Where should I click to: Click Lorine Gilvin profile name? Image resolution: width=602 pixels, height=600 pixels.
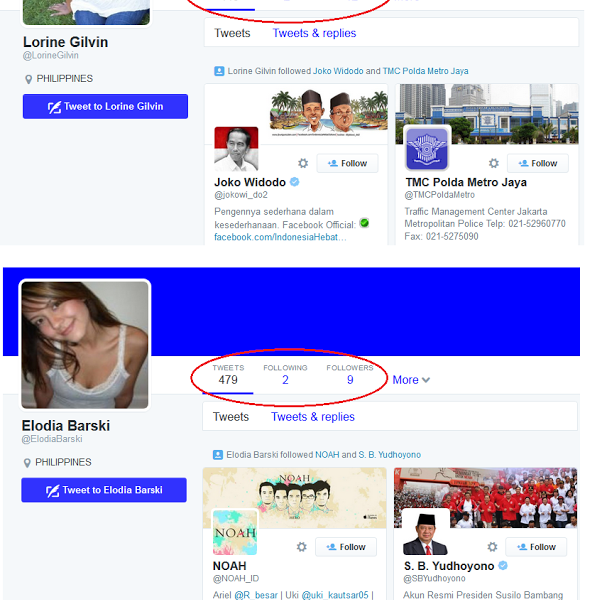pos(66,42)
